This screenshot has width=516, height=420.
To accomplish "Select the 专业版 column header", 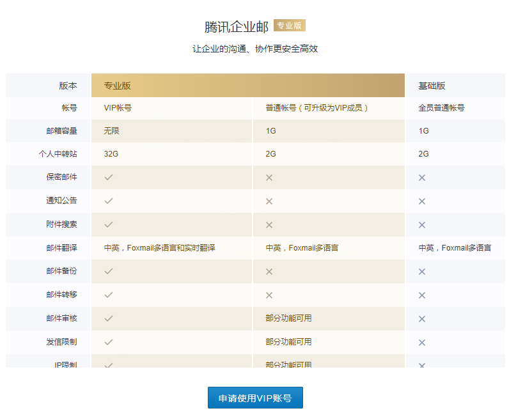I will 118,86.
